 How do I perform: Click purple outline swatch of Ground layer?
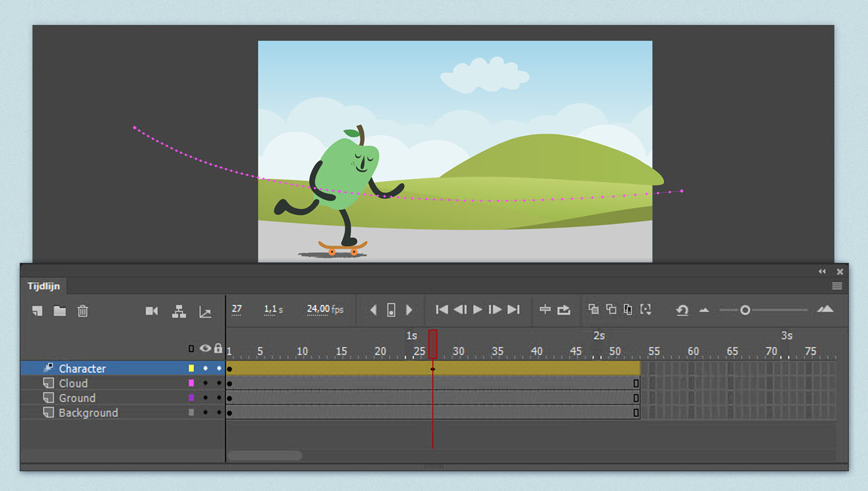pos(191,398)
